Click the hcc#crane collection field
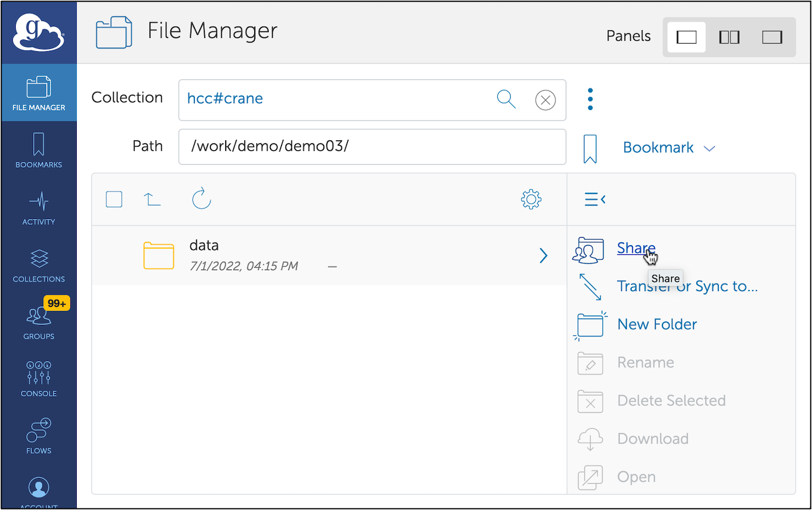This screenshot has width=812, height=510. point(372,100)
